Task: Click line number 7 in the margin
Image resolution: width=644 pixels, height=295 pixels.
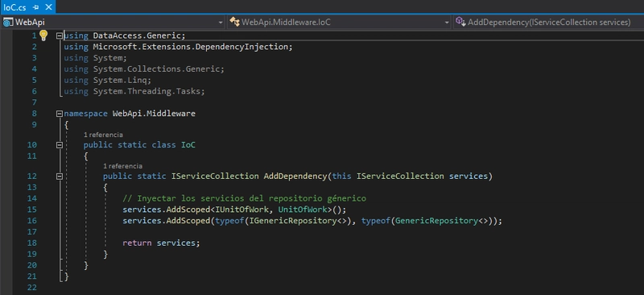Action: (x=34, y=102)
